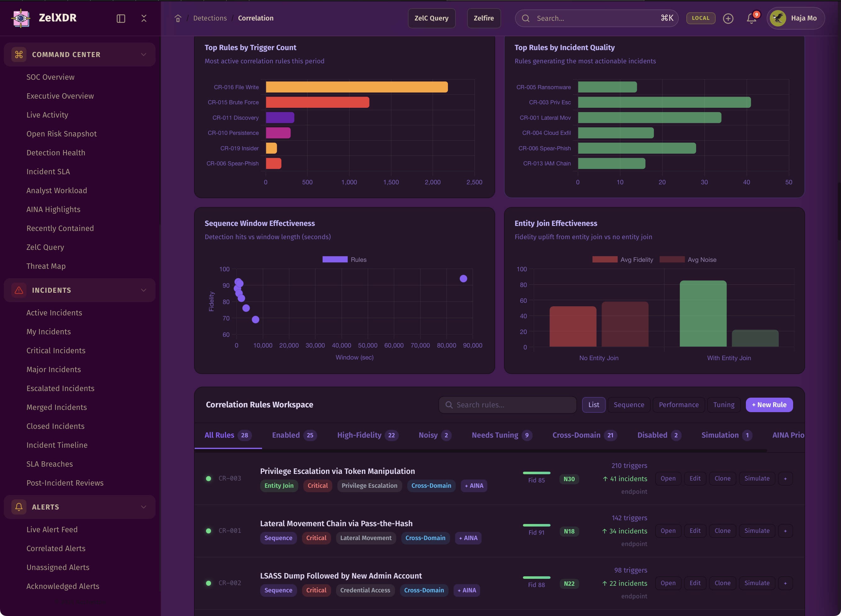Click the sidebar collapse X icon
This screenshot has width=841, height=616.
(144, 18)
